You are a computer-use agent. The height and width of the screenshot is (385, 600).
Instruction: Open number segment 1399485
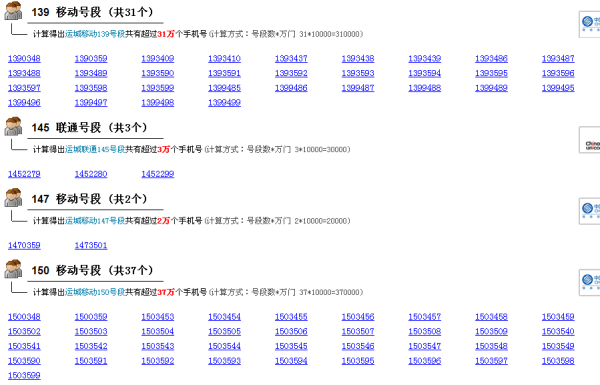(224, 88)
